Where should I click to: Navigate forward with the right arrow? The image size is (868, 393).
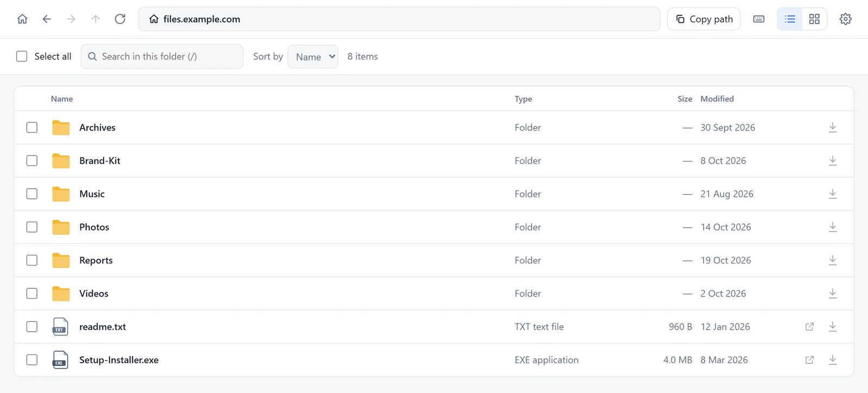pyautogui.click(x=71, y=19)
